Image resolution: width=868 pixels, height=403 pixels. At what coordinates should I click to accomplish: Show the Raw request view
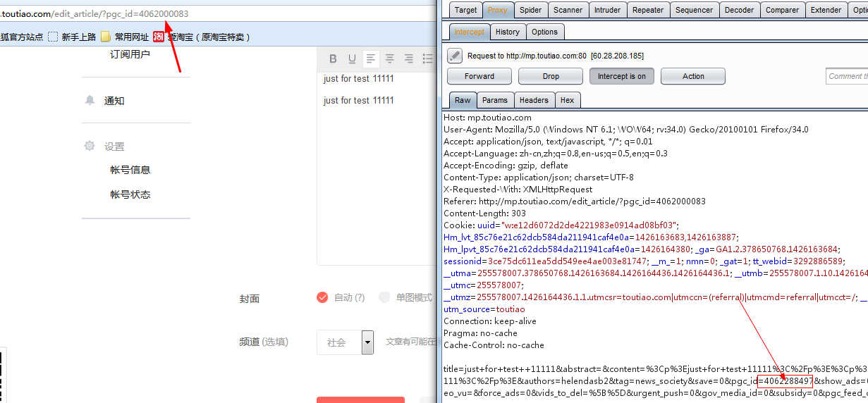click(x=463, y=100)
